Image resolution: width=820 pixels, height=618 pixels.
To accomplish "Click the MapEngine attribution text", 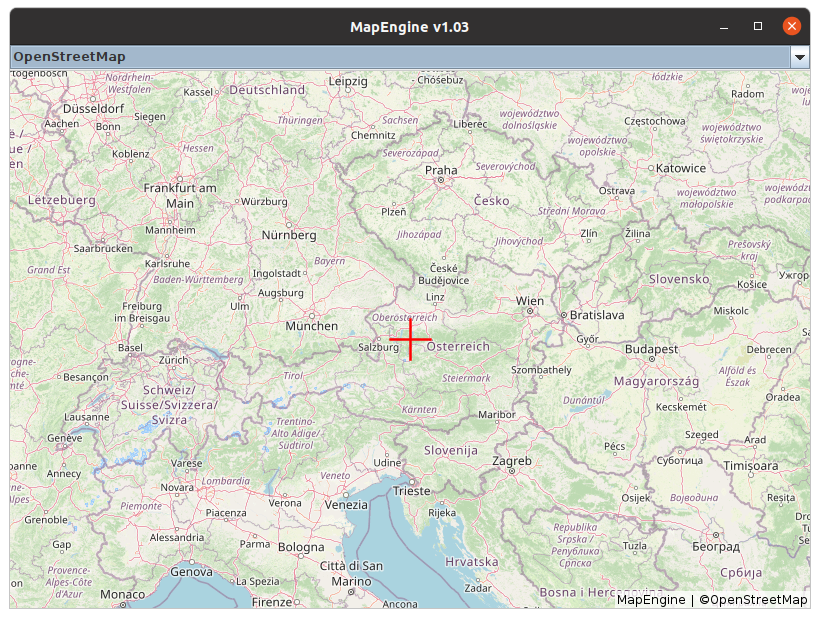I will [x=650, y=600].
